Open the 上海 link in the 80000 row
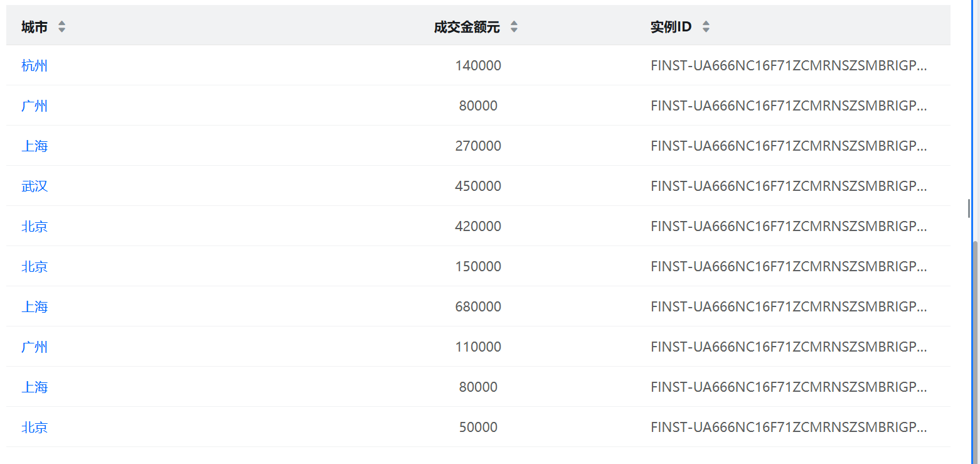 35,387
